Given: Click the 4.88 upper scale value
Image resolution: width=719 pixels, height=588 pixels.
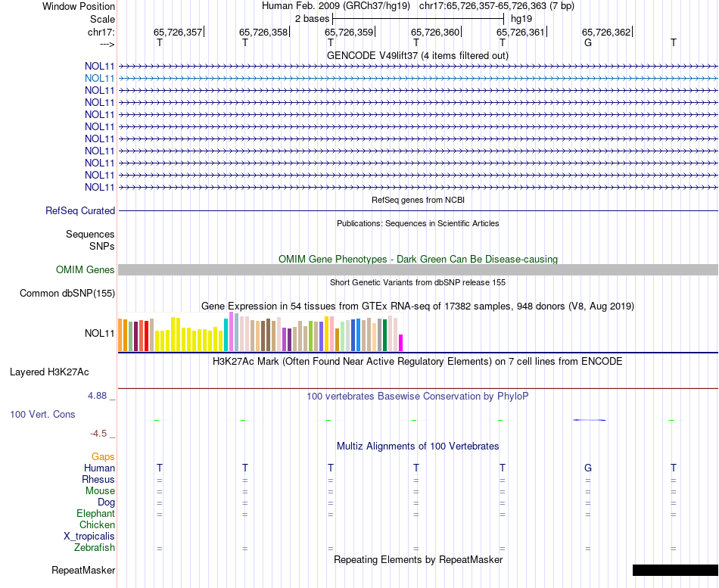Looking at the screenshot, I should point(97,395).
